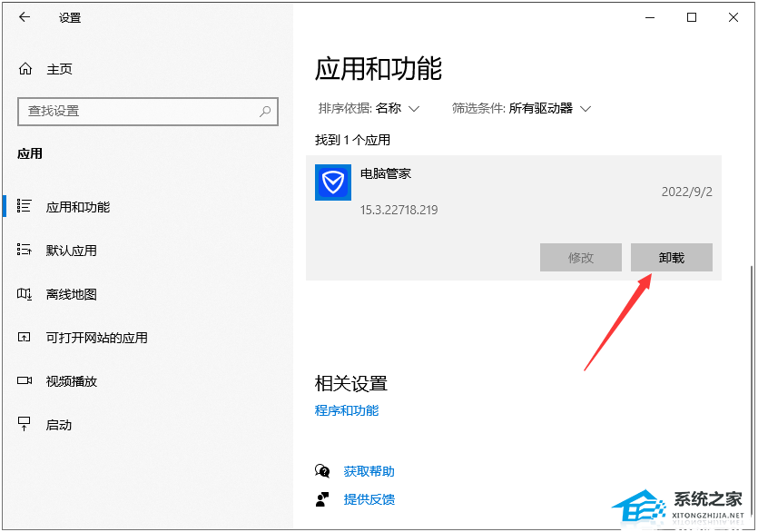Click the search magnifier icon
This screenshot has height=532, width=758.
pos(265,112)
